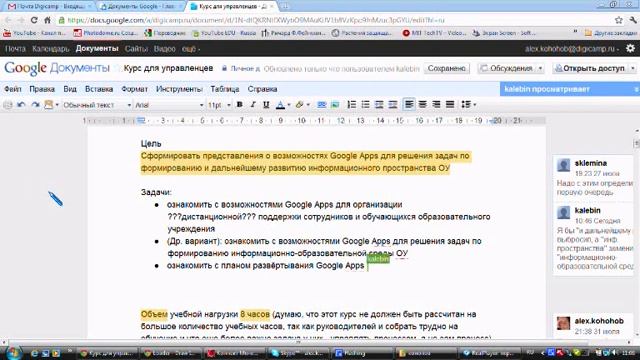Click the highlight color marker icon
Image resolution: width=640 pixels, height=360 pixels.
pyautogui.click(x=300, y=105)
